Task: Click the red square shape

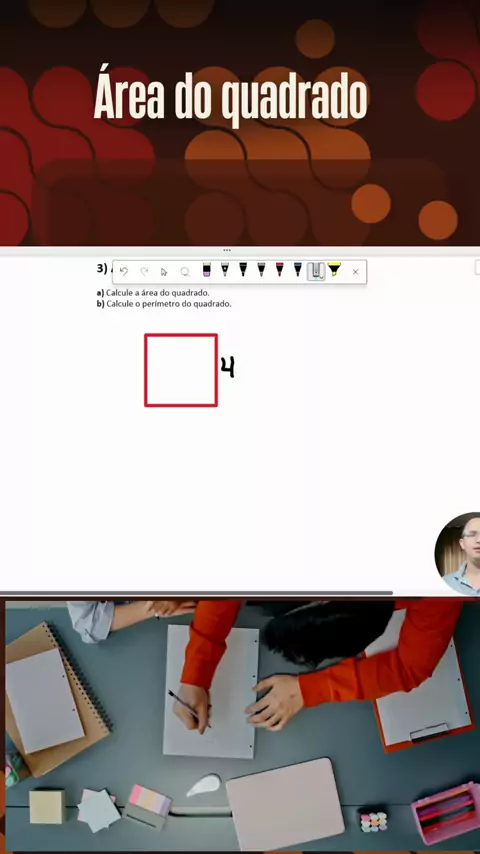Action: click(x=181, y=370)
